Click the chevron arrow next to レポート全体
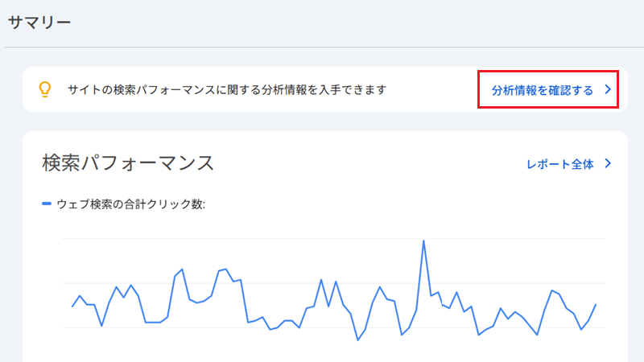This screenshot has width=644, height=362. pyautogui.click(x=609, y=163)
